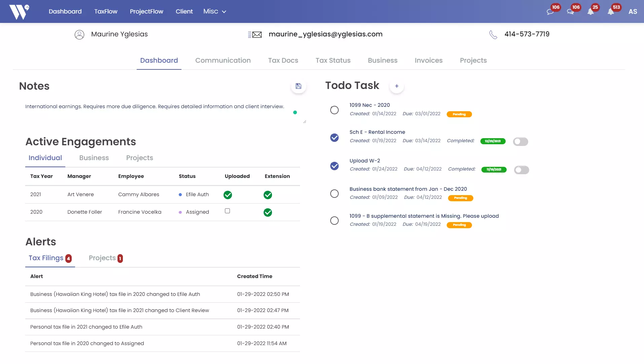Click the Business bank statement task title
The height and width of the screenshot is (364, 644).
click(x=408, y=189)
